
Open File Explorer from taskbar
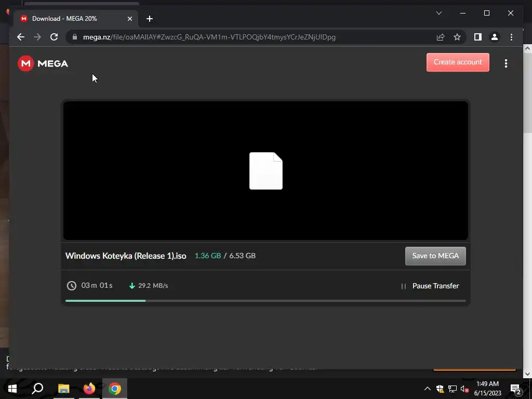coord(63,389)
